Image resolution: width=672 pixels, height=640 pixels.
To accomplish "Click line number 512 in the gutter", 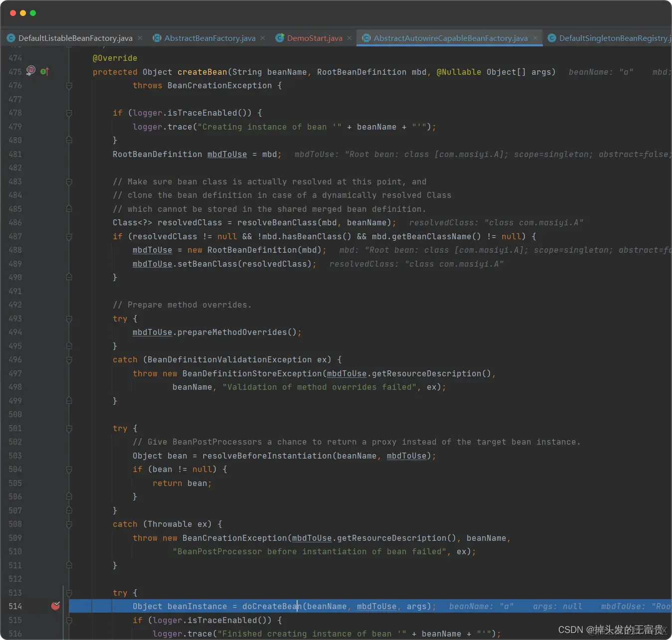I will tap(15, 579).
